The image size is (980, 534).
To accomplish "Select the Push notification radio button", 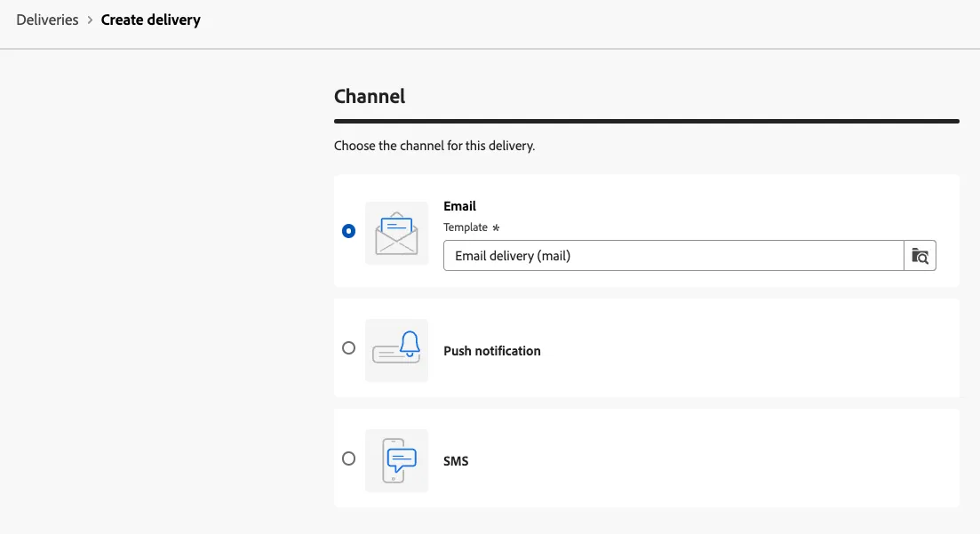I will 349,347.
